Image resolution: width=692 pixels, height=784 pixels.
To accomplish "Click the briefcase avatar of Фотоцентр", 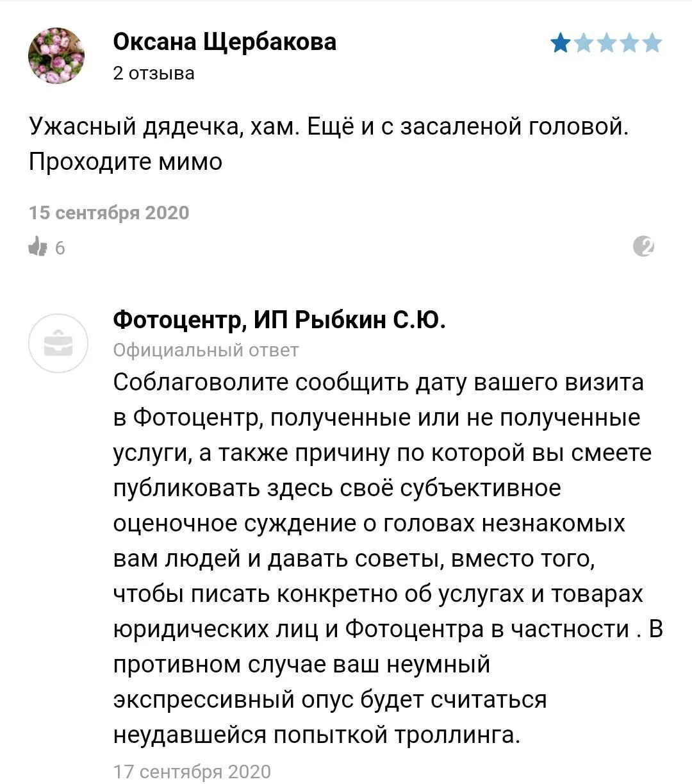I will tap(58, 344).
